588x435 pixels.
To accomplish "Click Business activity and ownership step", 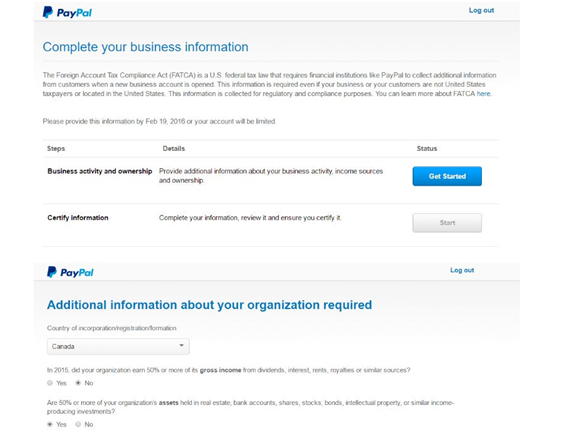I will (x=100, y=171).
